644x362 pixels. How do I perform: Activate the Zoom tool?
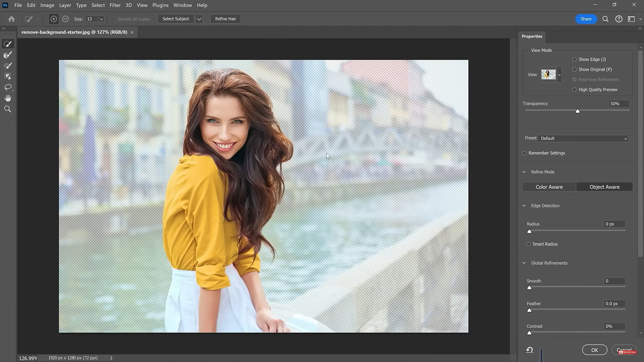click(8, 109)
